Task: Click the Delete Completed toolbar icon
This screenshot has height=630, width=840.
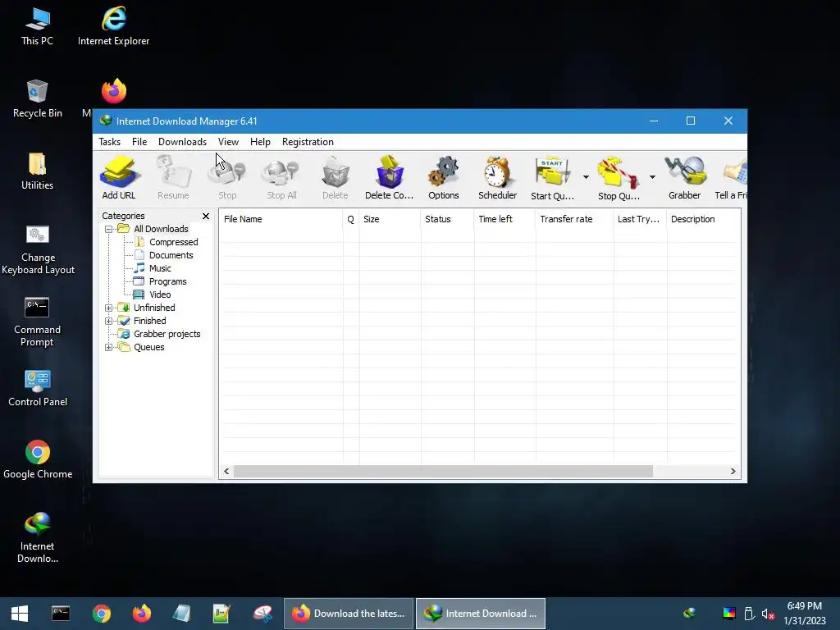Action: (390, 178)
